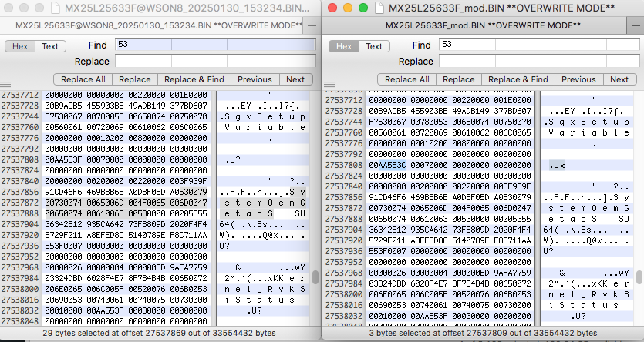Image resolution: width=644 pixels, height=342 pixels.
Task: Click Next in the left window
Action: [x=295, y=79]
